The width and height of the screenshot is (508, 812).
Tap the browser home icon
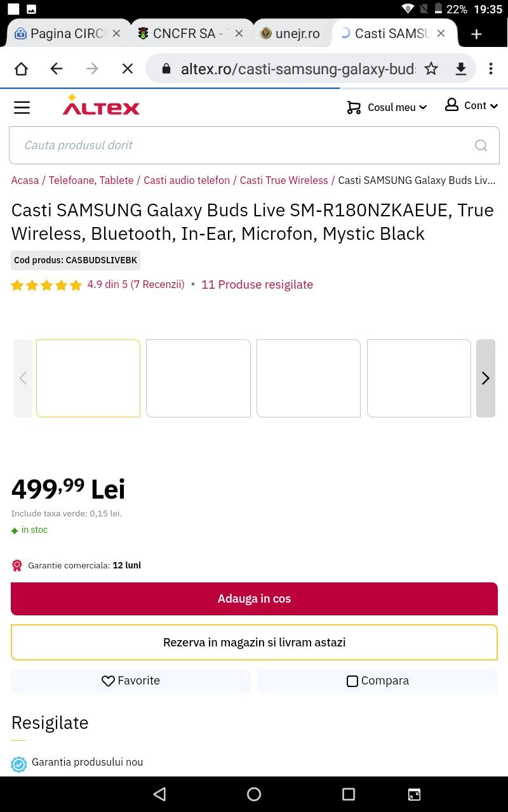point(21,69)
